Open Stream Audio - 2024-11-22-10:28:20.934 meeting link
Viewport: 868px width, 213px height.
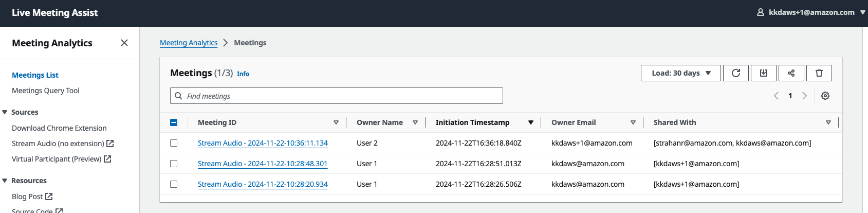(x=263, y=184)
